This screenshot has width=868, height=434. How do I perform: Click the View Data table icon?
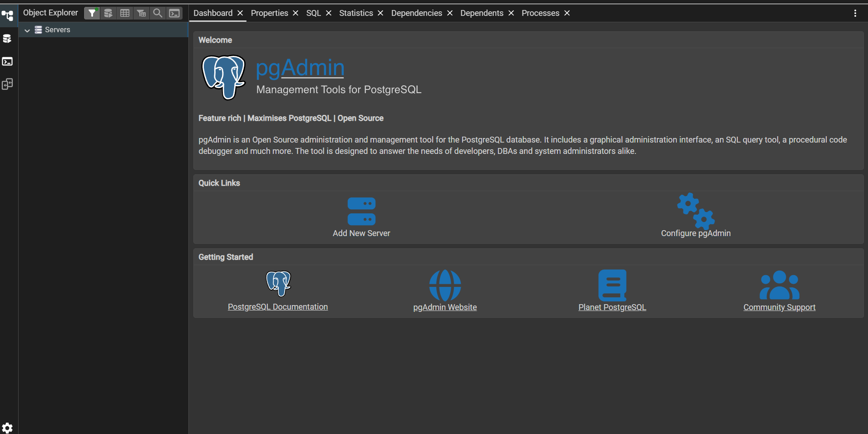pyautogui.click(x=125, y=13)
